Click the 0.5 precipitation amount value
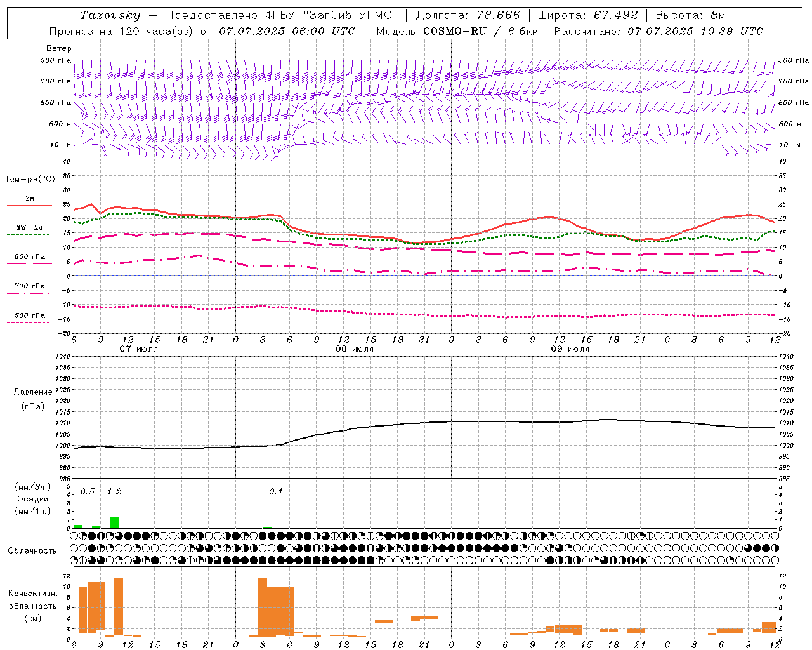This screenshot has height=650, width=812. 88,492
